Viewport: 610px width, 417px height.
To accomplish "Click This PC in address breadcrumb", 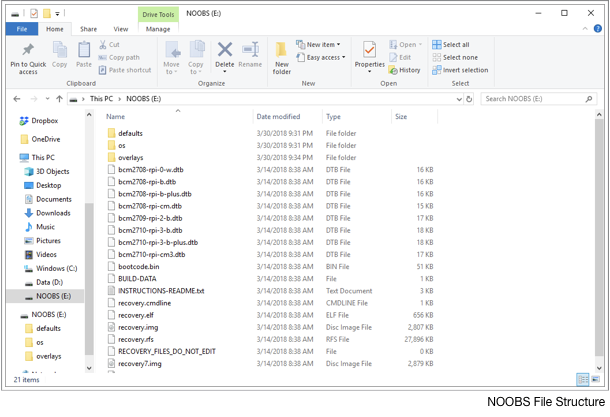I will click(101, 99).
